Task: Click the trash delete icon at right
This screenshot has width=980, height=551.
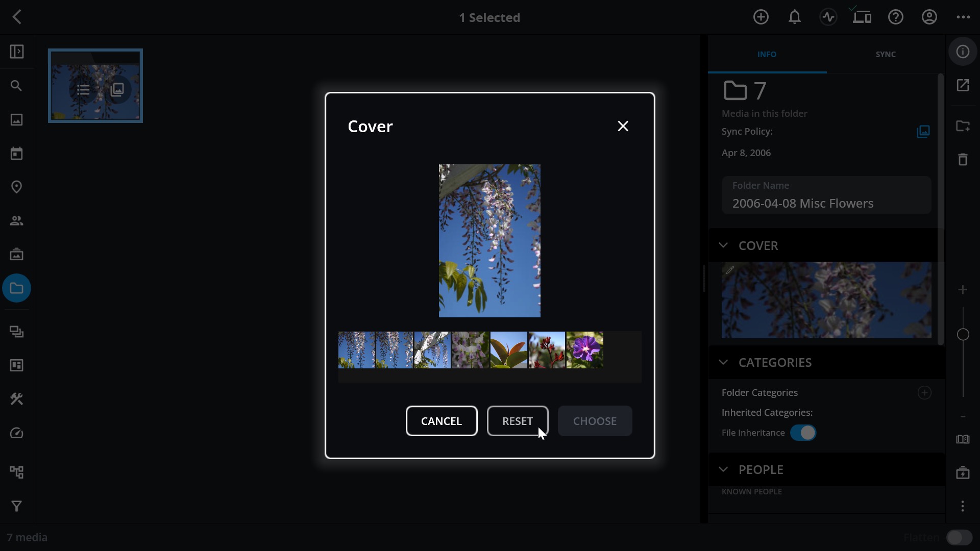Action: pos(963,160)
